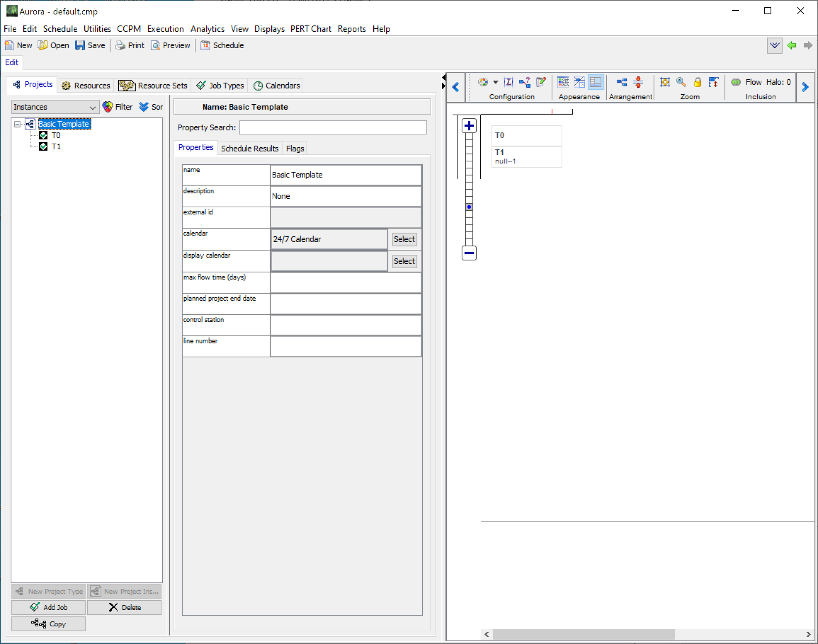Screen dimensions: 818x644
Task: Click the Schedule calendar toolbar icon
Action: [205, 45]
